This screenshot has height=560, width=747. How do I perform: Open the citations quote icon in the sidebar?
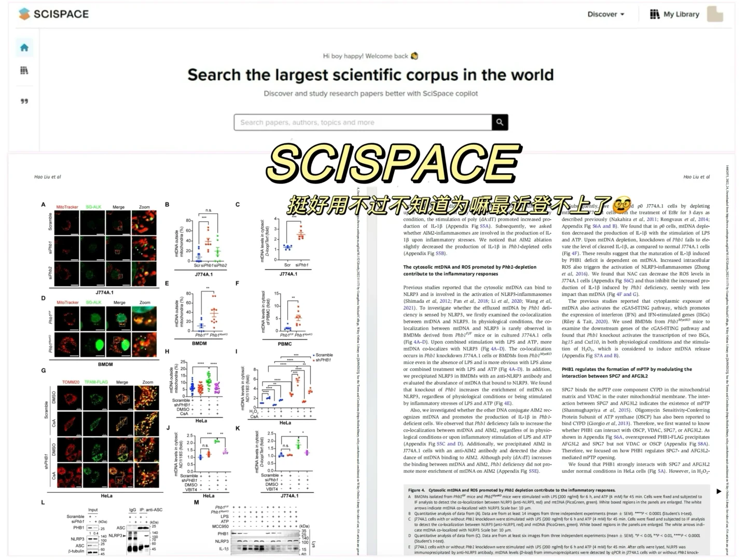[x=24, y=101]
